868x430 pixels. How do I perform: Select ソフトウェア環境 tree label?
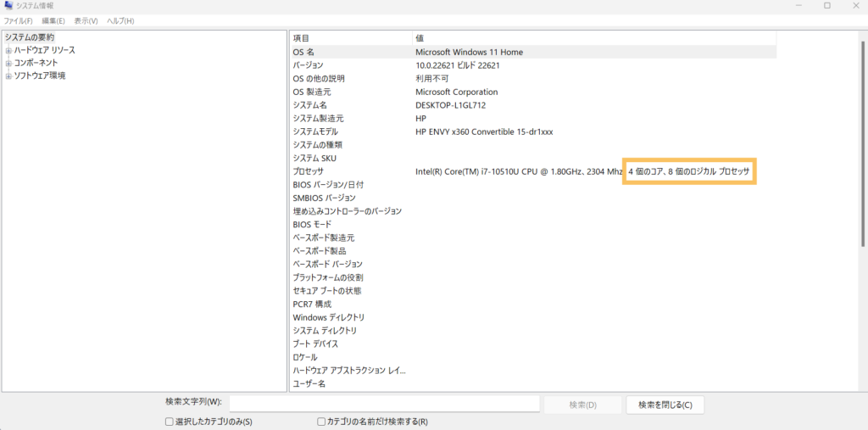click(x=39, y=76)
